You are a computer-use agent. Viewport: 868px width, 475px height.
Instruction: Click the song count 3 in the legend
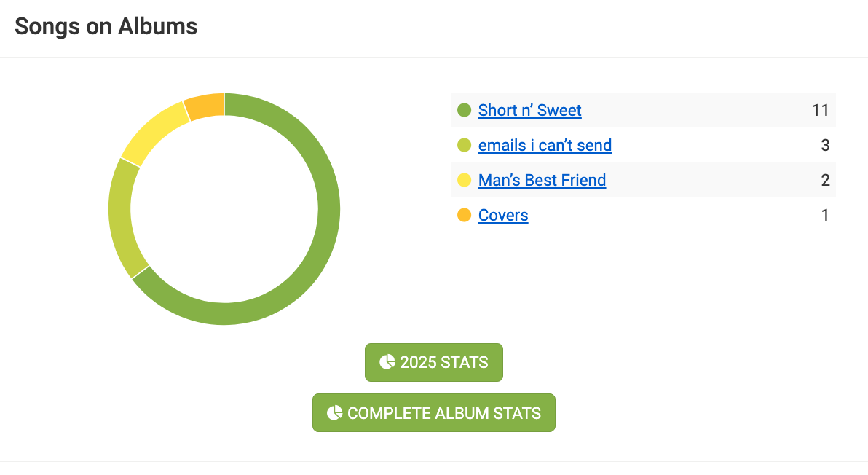(x=825, y=145)
